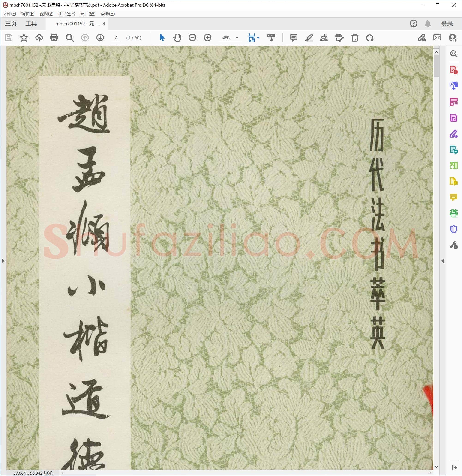Open the yellow Combine Files sidebar tool
This screenshot has width=462, height=476.
pyautogui.click(x=454, y=181)
